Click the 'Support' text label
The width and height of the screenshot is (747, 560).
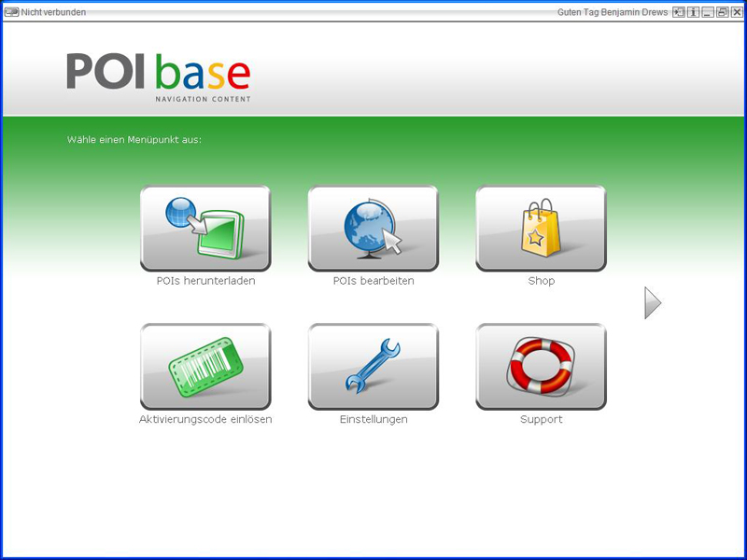click(542, 420)
